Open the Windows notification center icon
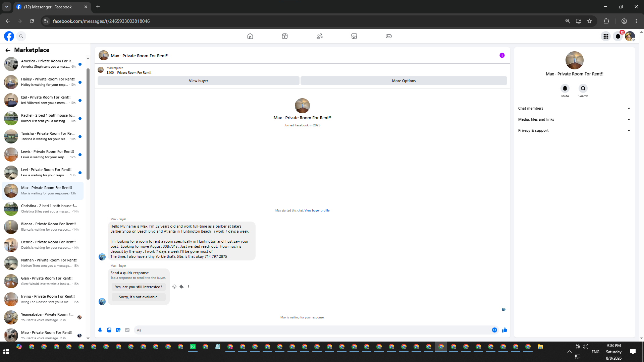Viewport: 644px width, 362px height. coord(633,352)
